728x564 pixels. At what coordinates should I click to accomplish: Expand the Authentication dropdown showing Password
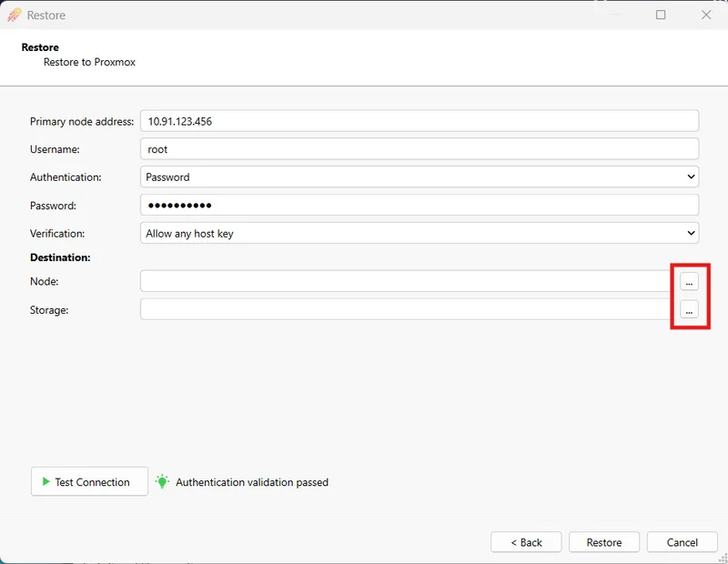419,177
